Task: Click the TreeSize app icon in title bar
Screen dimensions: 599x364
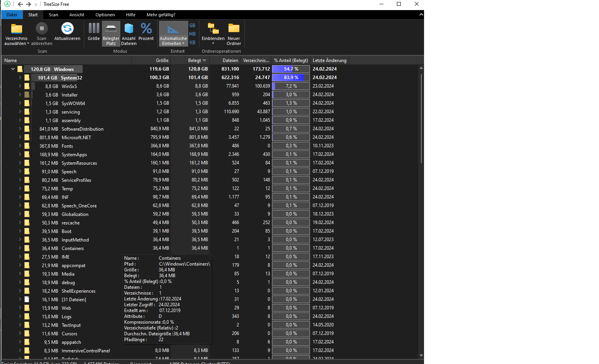Action: [x=7, y=4]
